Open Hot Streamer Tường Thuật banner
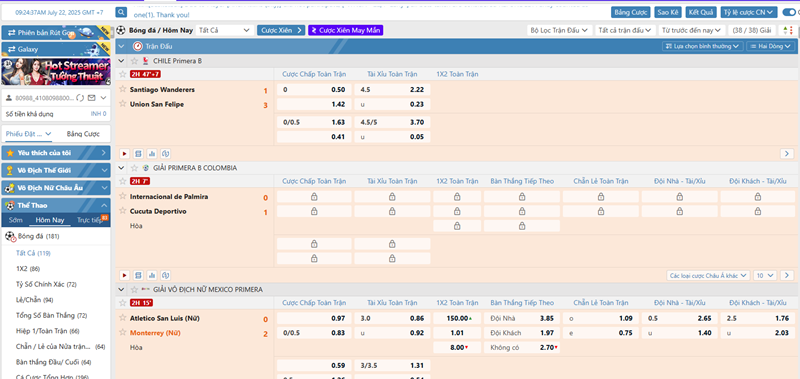Screen dimensions: 800x379 (56, 72)
